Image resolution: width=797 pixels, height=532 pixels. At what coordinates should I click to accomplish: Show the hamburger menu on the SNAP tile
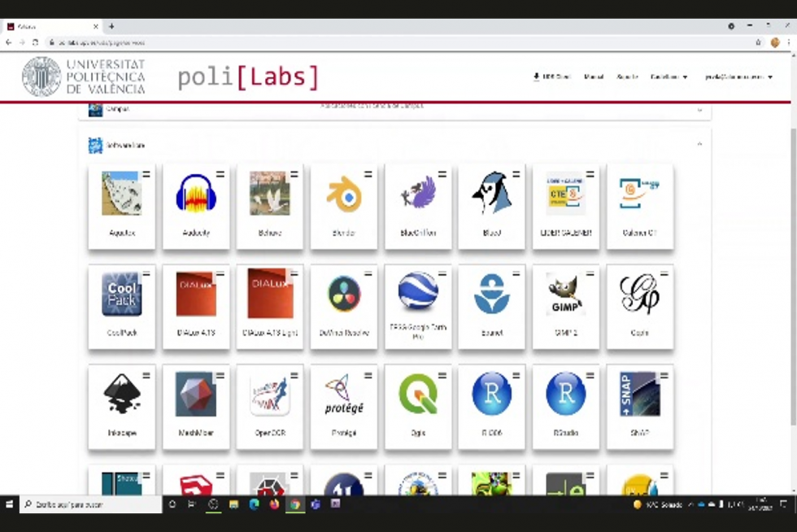click(664, 376)
